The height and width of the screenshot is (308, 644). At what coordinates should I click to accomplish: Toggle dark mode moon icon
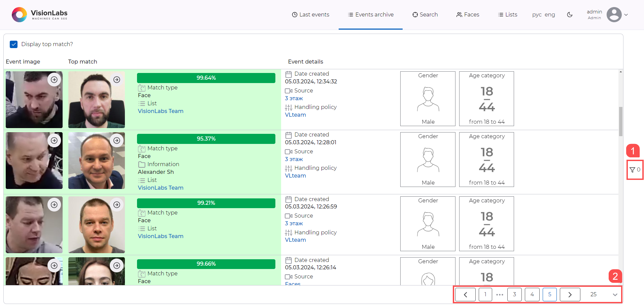point(570,14)
